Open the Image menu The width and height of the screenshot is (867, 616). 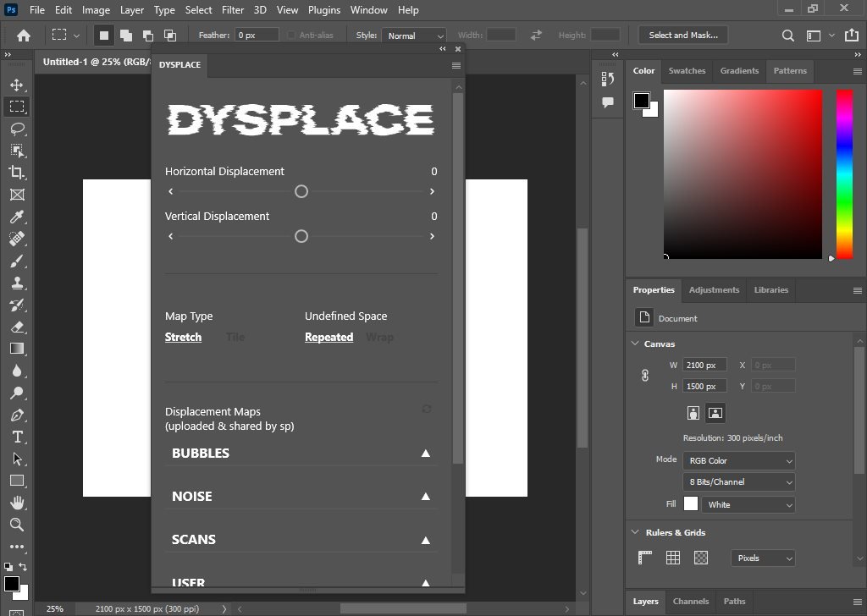tap(96, 10)
